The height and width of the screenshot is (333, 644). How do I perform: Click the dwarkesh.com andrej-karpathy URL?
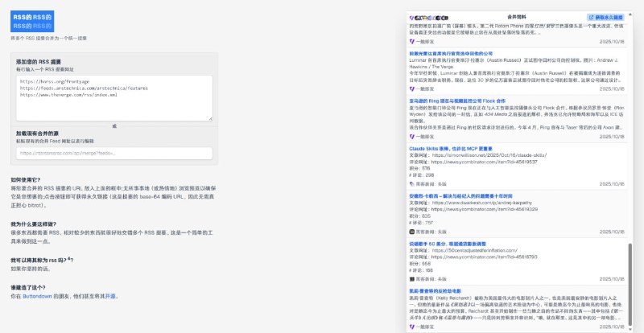pyautogui.click(x=481, y=203)
